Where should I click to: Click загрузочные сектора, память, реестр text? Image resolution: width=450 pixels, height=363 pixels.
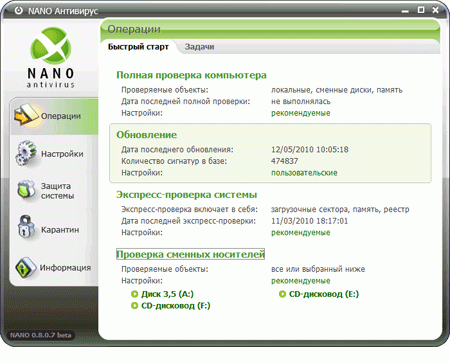point(340,209)
